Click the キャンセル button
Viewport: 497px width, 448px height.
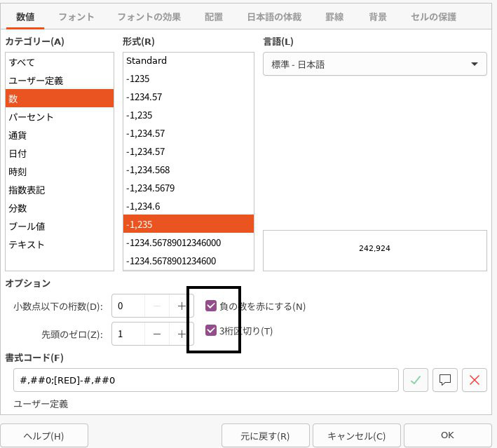click(356, 435)
